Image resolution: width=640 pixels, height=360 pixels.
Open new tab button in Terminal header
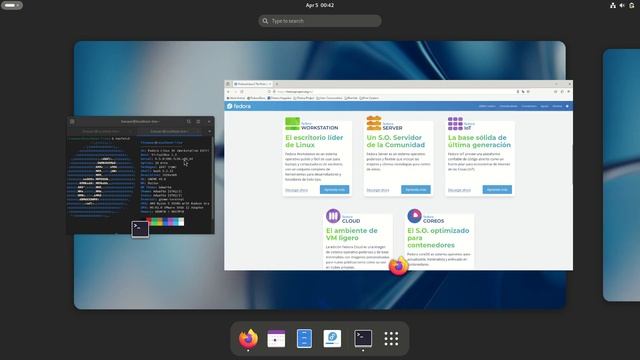point(72,121)
